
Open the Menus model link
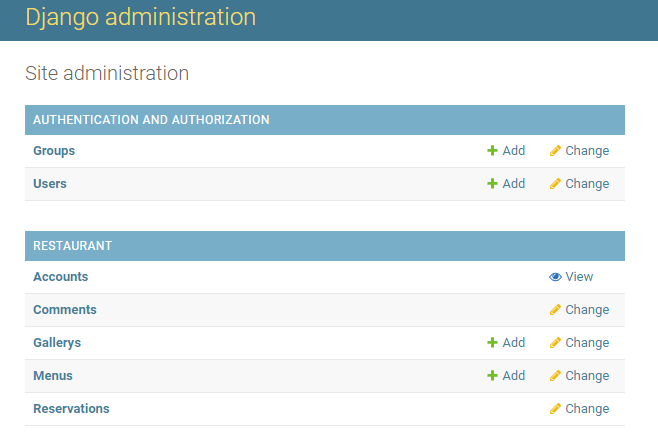pos(53,375)
